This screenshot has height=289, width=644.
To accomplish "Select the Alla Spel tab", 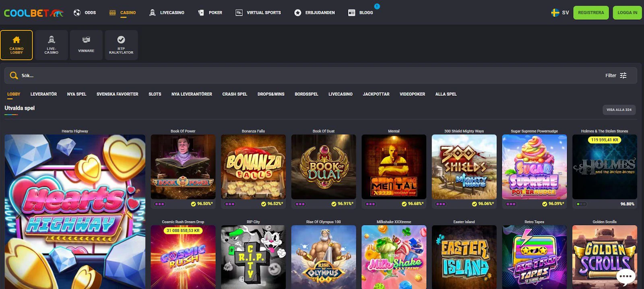I will tap(446, 94).
